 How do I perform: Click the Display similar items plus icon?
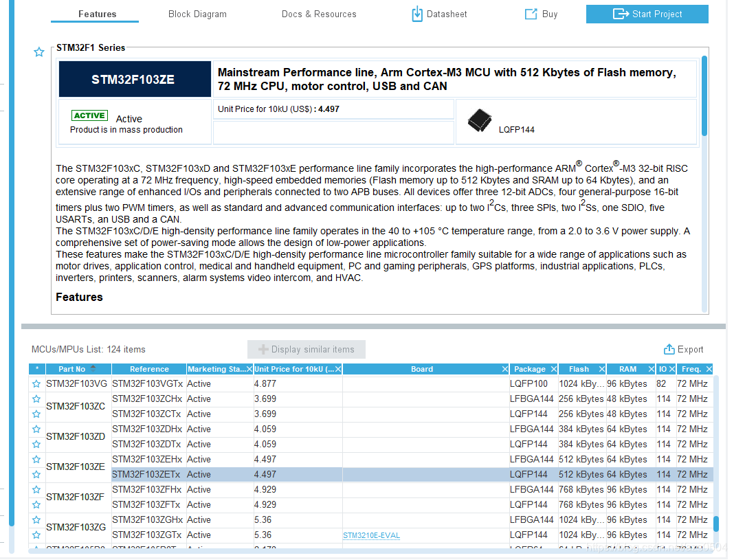point(263,350)
